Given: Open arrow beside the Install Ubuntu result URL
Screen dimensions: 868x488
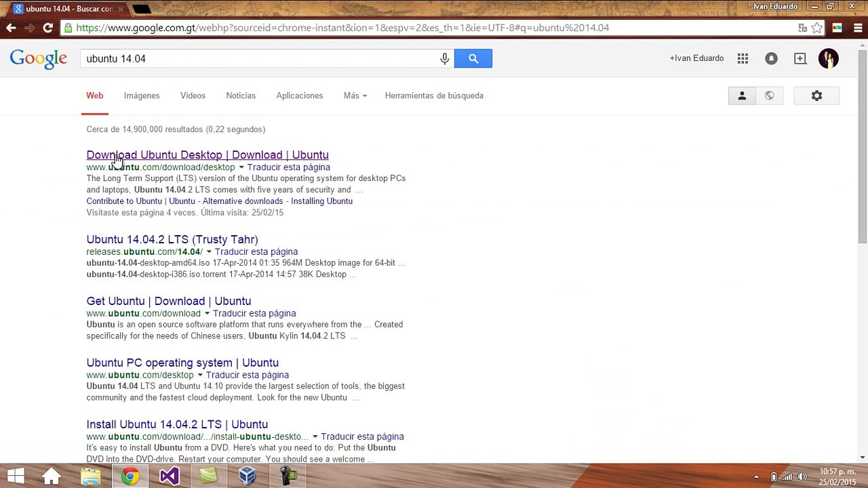Looking at the screenshot, I should [x=315, y=437].
